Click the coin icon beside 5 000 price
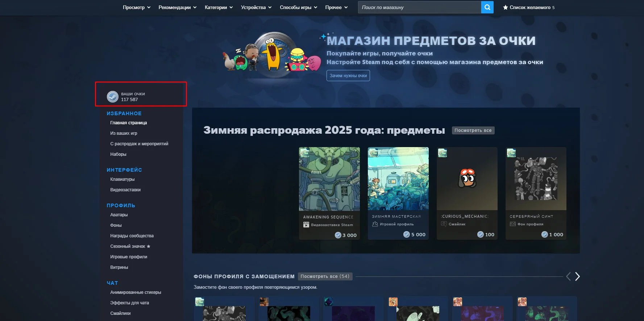Screen dimensions: 644x321 (x=407, y=234)
